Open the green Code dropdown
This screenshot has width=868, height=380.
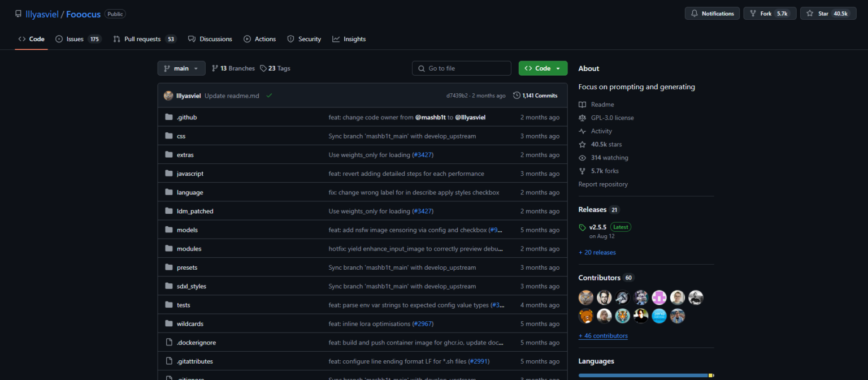tap(542, 68)
